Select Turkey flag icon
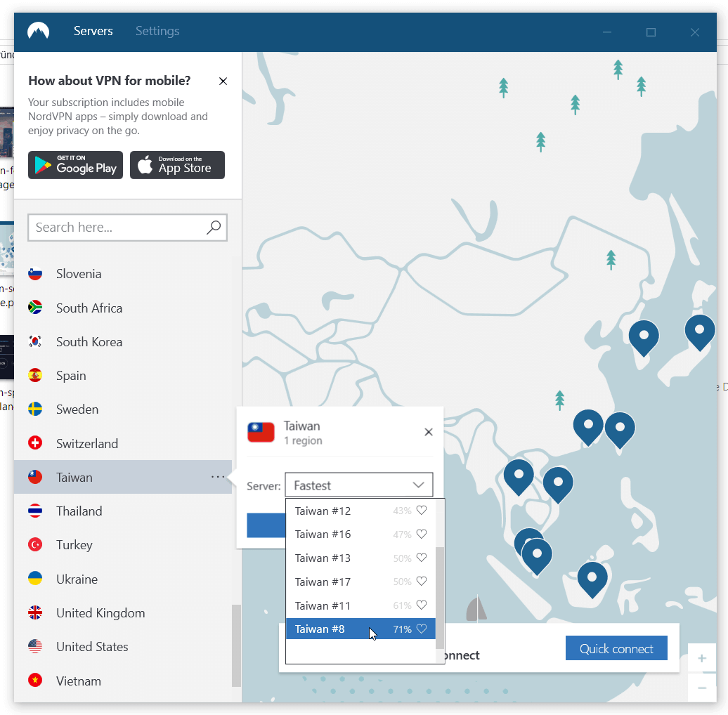 35,545
